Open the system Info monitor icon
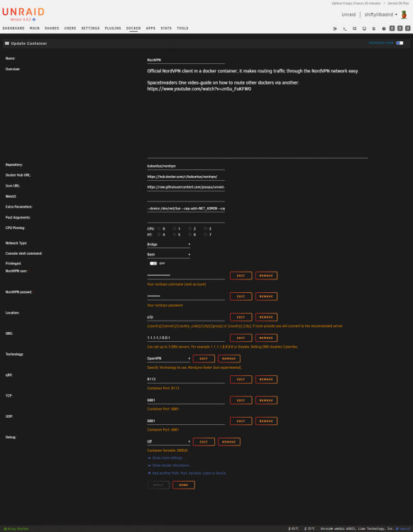This screenshot has height=532, width=413. point(364,28)
